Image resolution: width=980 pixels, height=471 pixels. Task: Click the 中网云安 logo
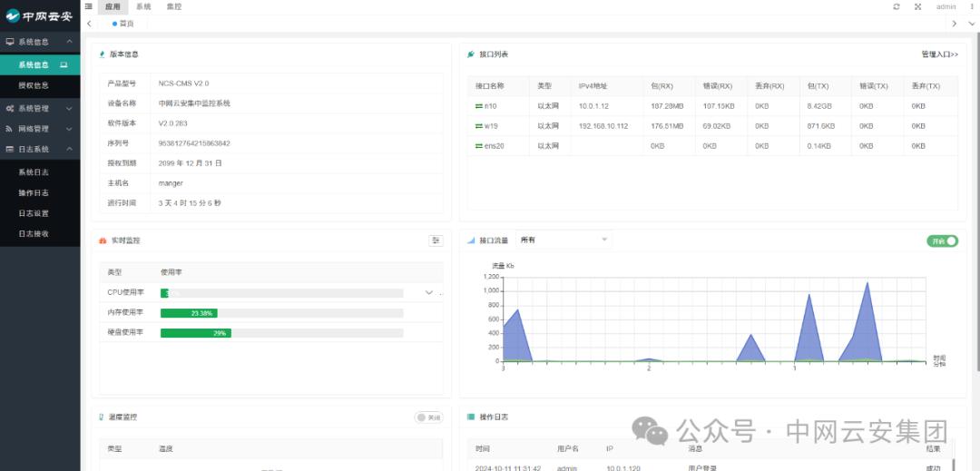click(x=39, y=15)
